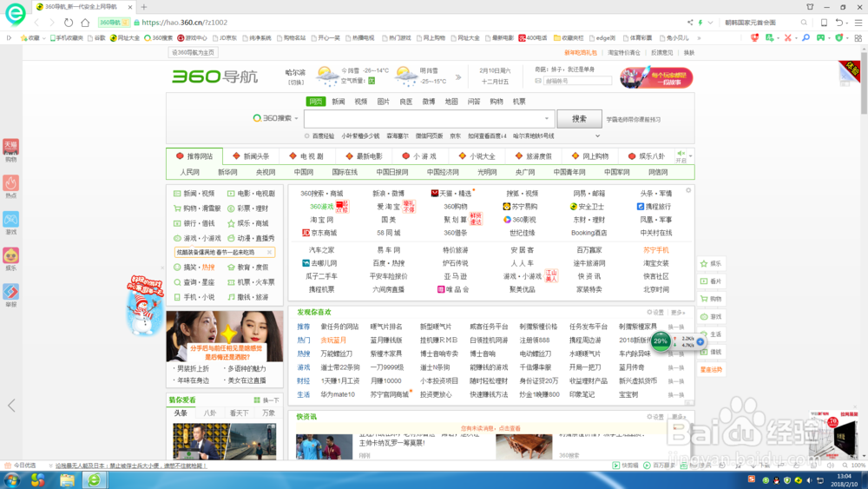Click the share icon in address bar
The height and width of the screenshot is (489, 868).
690,23
